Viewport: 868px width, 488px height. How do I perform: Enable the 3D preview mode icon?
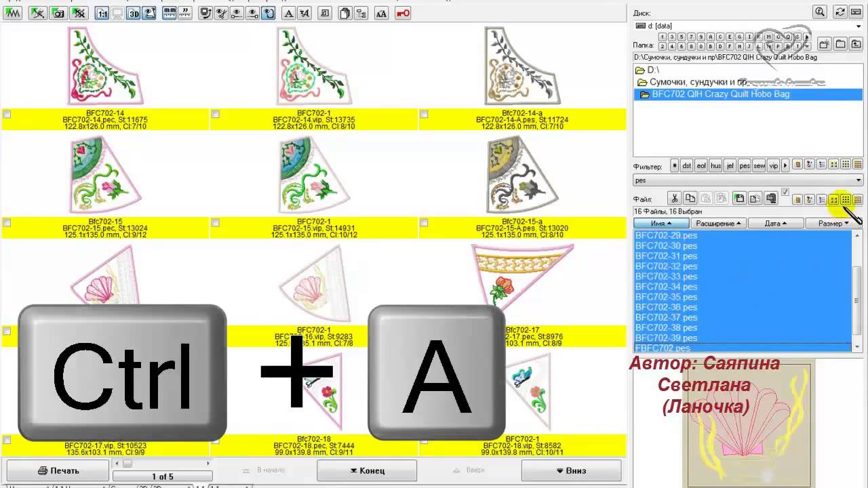click(x=134, y=14)
